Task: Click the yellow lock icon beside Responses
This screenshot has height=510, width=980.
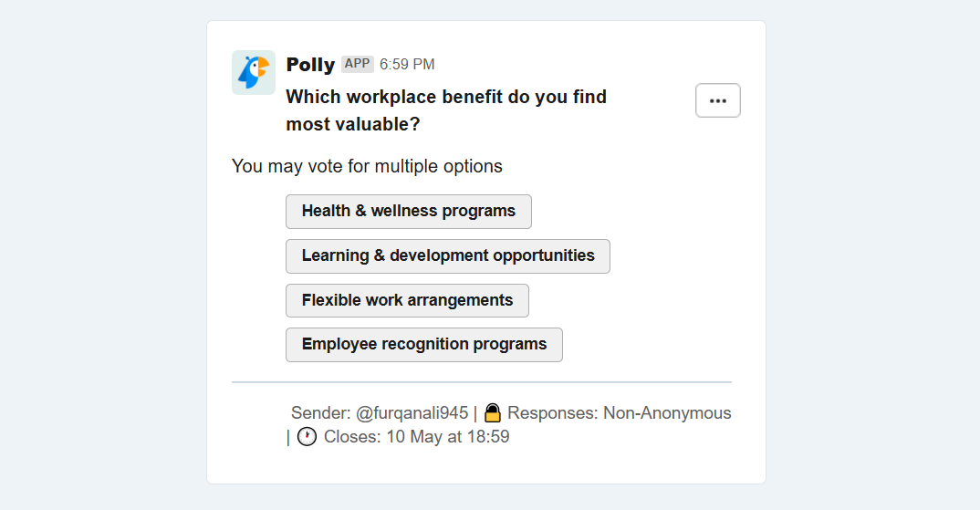Action: pos(493,413)
